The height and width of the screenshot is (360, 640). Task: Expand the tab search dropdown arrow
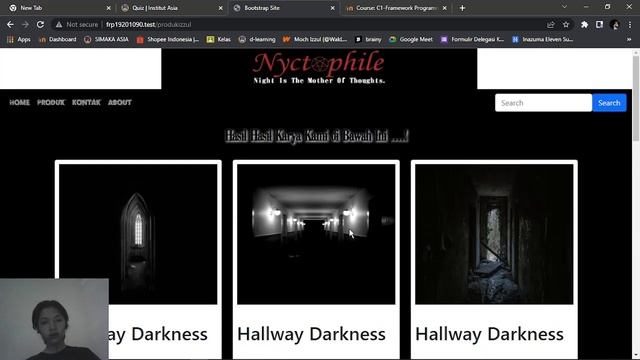tap(564, 7)
